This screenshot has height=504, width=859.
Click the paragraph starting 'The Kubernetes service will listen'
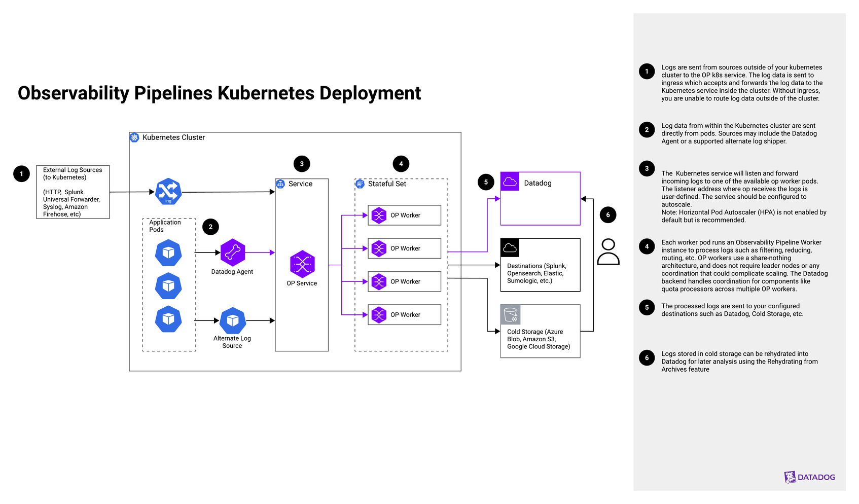pyautogui.click(x=744, y=197)
